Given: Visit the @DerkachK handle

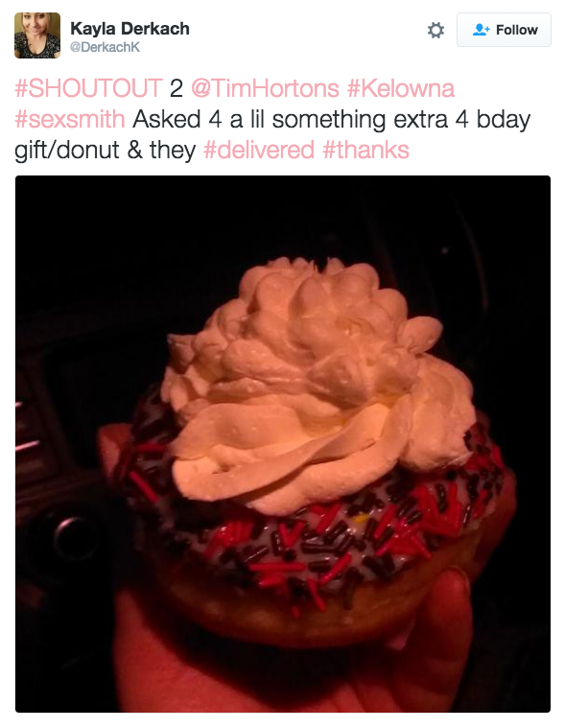Looking at the screenshot, I should coord(105,47).
